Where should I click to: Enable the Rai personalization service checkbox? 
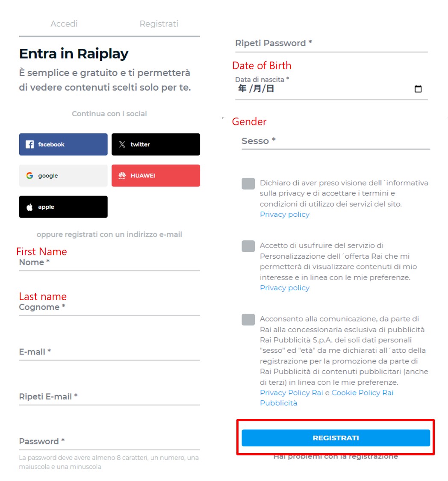point(248,246)
